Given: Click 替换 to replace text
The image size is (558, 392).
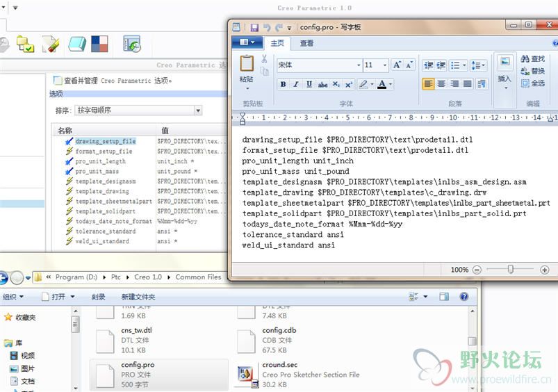Looking at the screenshot, I should tap(533, 71).
